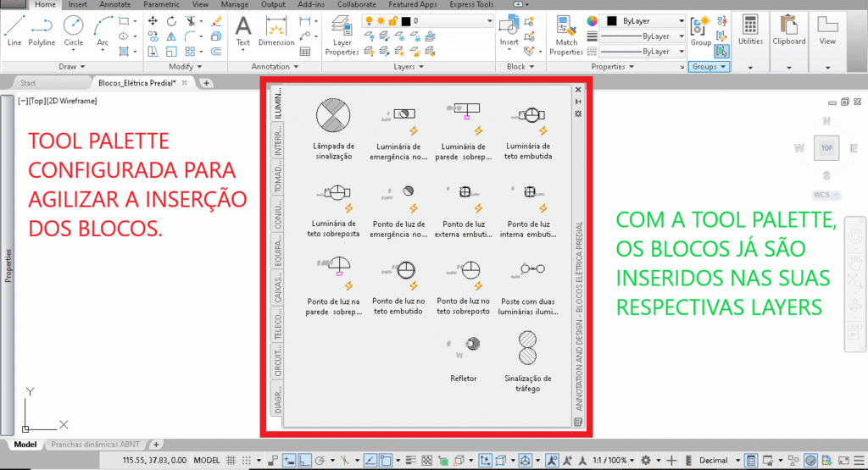Click the Group tool
Screen dimensions: 868x470
click(x=700, y=31)
